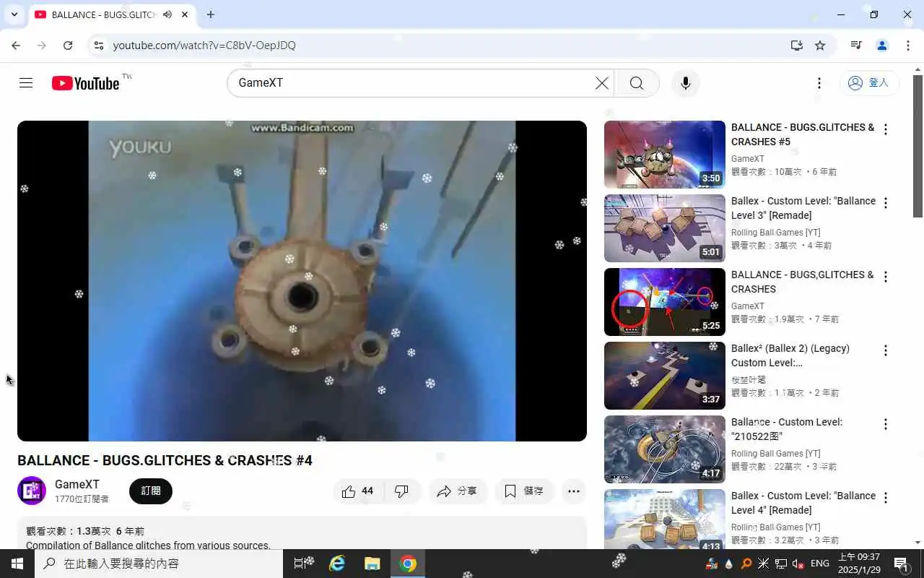Screen dimensions: 924x578
Task: Open options menu for CRASHES #5 video
Action: coord(886,129)
